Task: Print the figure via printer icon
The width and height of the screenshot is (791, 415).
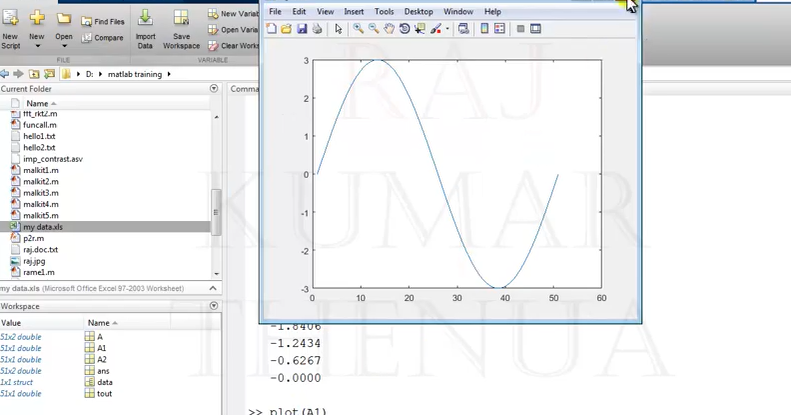Action: click(x=317, y=29)
